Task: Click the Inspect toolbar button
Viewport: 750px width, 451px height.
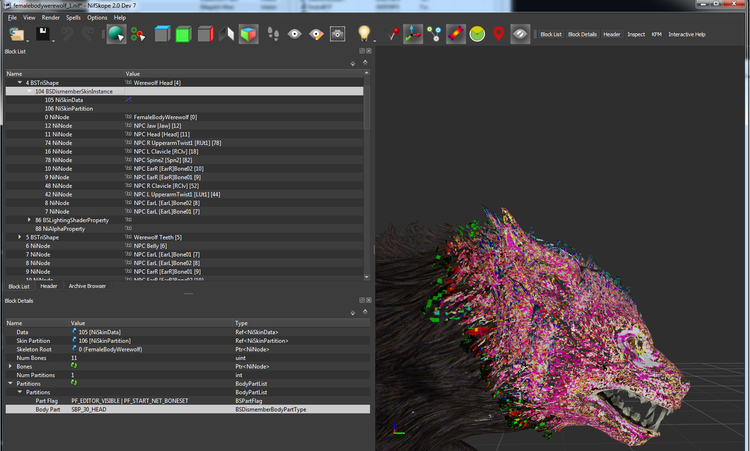Action: (636, 34)
